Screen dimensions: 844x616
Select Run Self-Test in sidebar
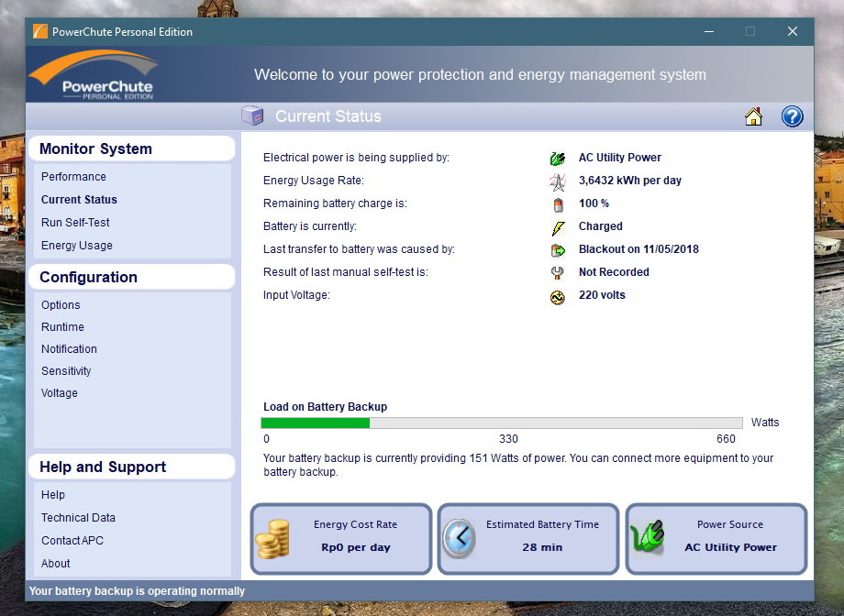tap(75, 223)
